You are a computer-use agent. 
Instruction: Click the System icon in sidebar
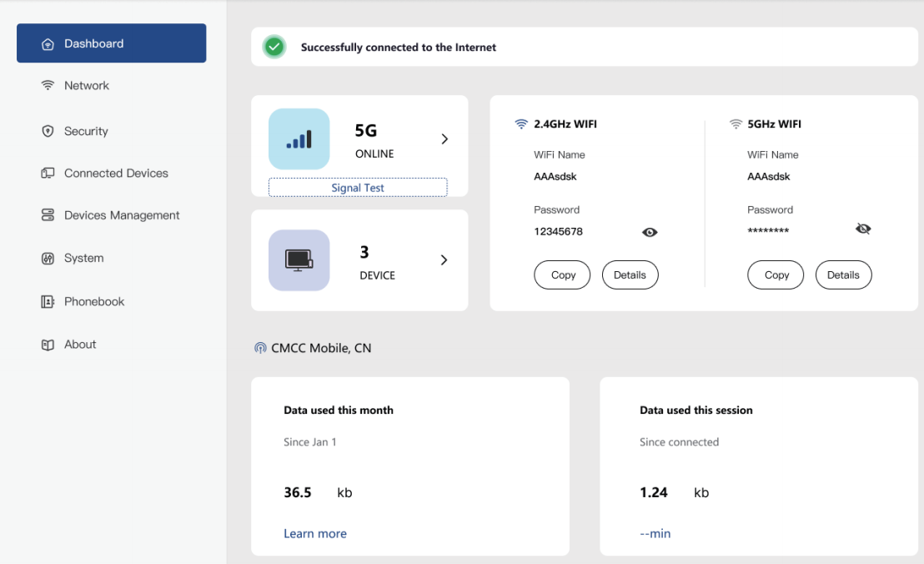(x=48, y=258)
